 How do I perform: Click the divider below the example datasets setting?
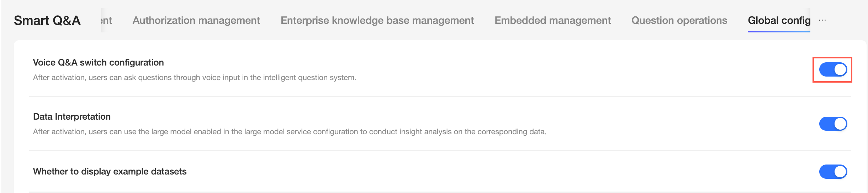point(440,192)
